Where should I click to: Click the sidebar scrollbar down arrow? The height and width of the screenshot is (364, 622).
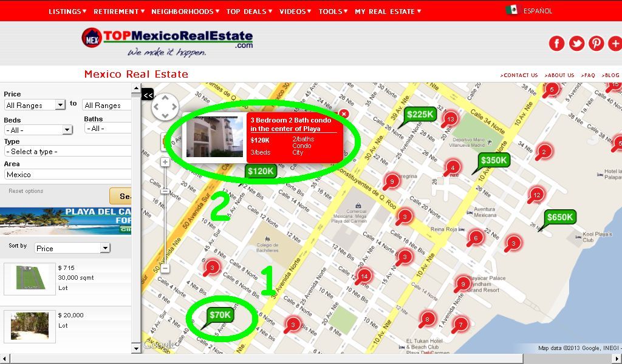136,349
